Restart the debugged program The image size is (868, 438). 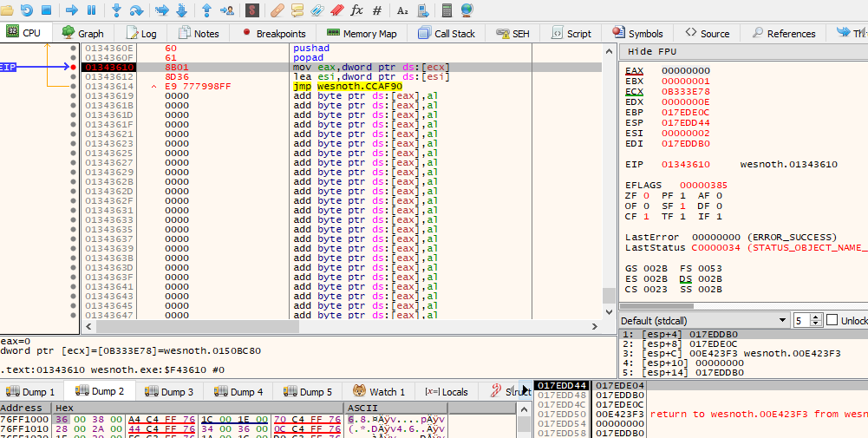(27, 10)
